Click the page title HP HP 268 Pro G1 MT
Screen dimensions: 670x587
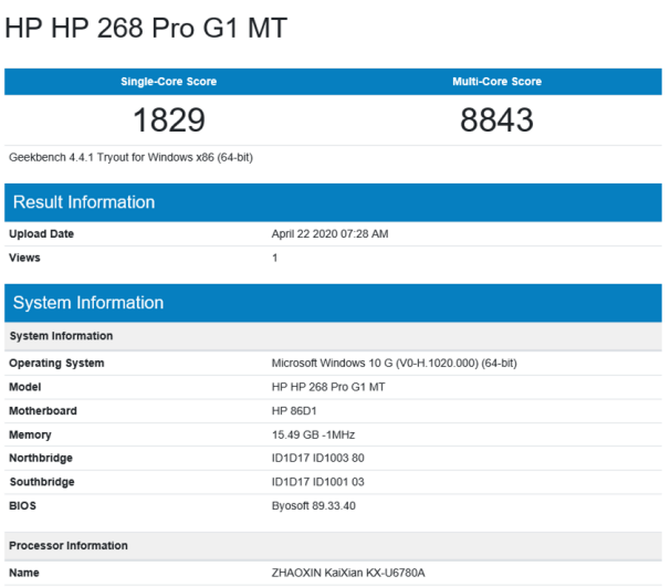pyautogui.click(x=146, y=28)
